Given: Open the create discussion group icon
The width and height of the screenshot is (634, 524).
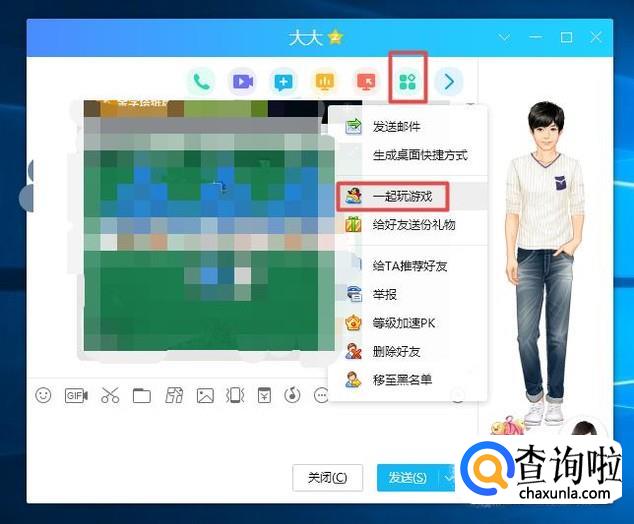Looking at the screenshot, I should [283, 81].
